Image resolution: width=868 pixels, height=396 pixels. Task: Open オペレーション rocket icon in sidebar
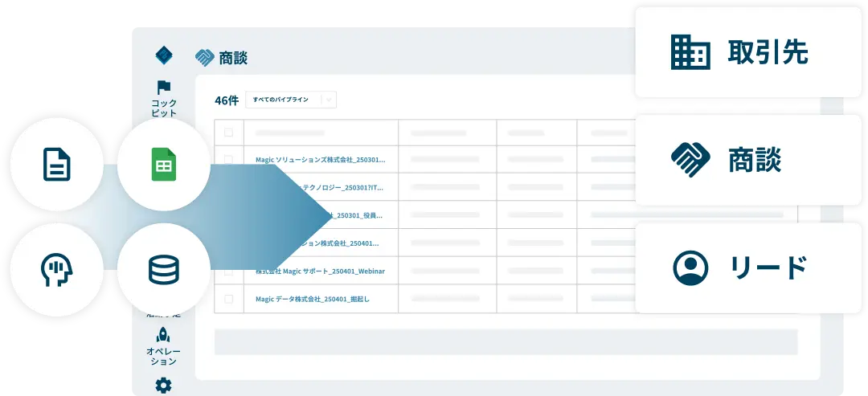coord(163,345)
